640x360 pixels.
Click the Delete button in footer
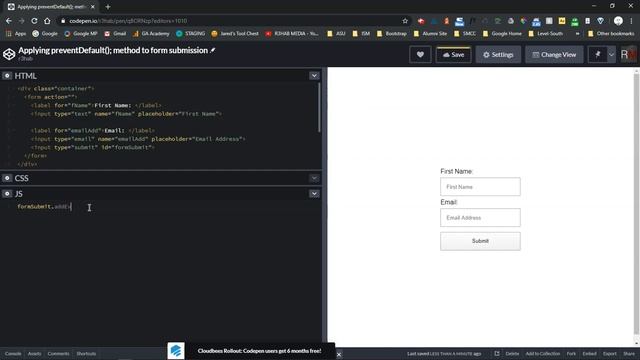click(x=512, y=354)
